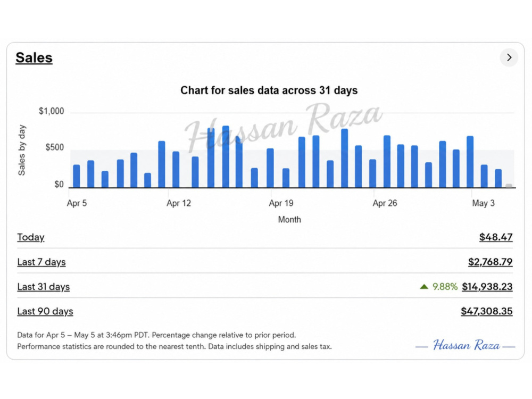The width and height of the screenshot is (532, 399).
Task: Click the $500 y-axis label
Action: pyautogui.click(x=55, y=147)
